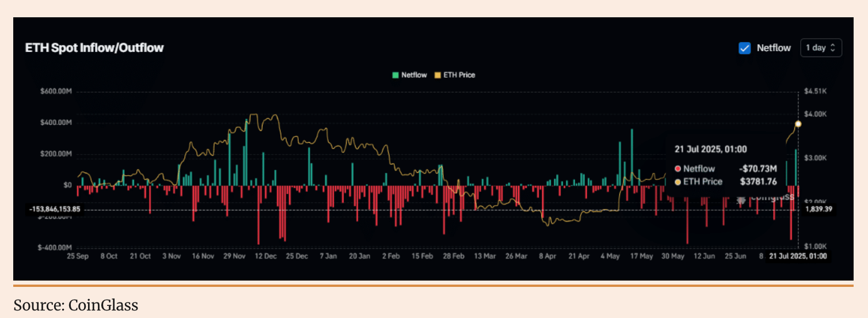Click the -153,846,153.85 crosshair value label

pos(55,210)
